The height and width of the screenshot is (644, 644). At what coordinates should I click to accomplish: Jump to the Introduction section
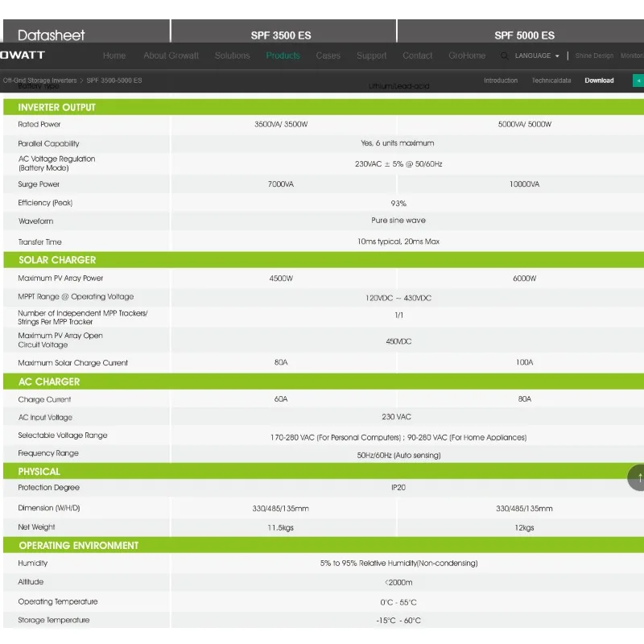(x=501, y=80)
